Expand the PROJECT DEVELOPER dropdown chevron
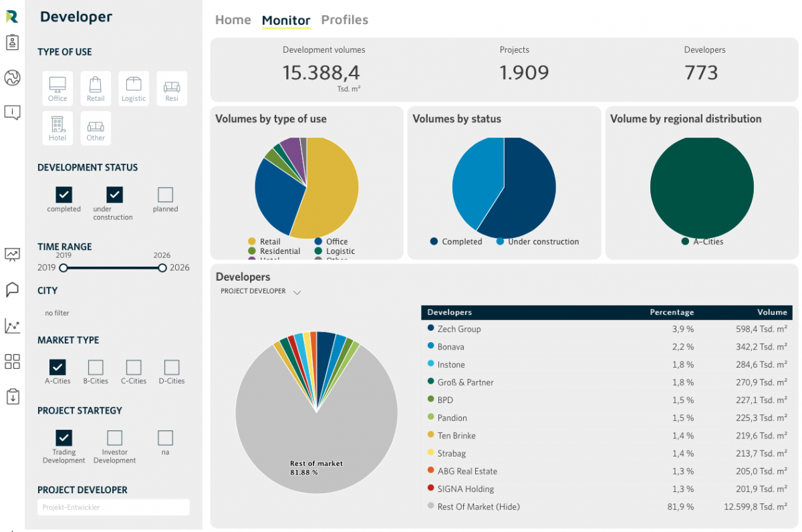 click(x=297, y=292)
